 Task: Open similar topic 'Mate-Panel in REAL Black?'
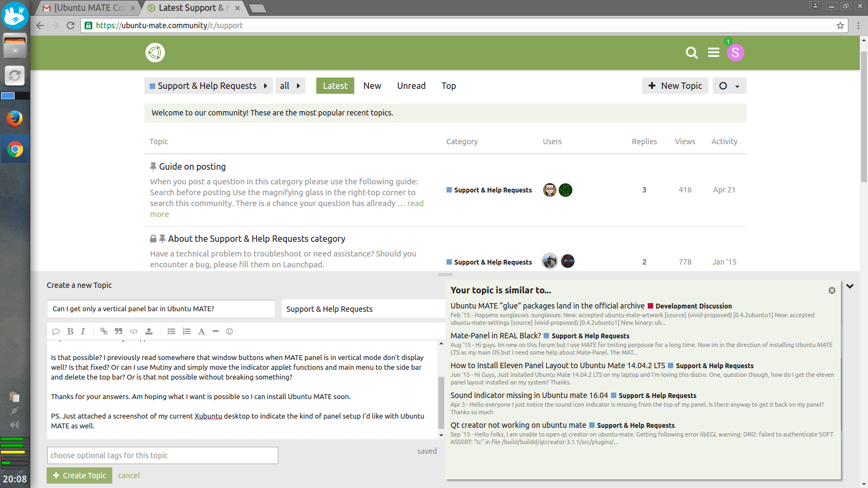[496, 336]
